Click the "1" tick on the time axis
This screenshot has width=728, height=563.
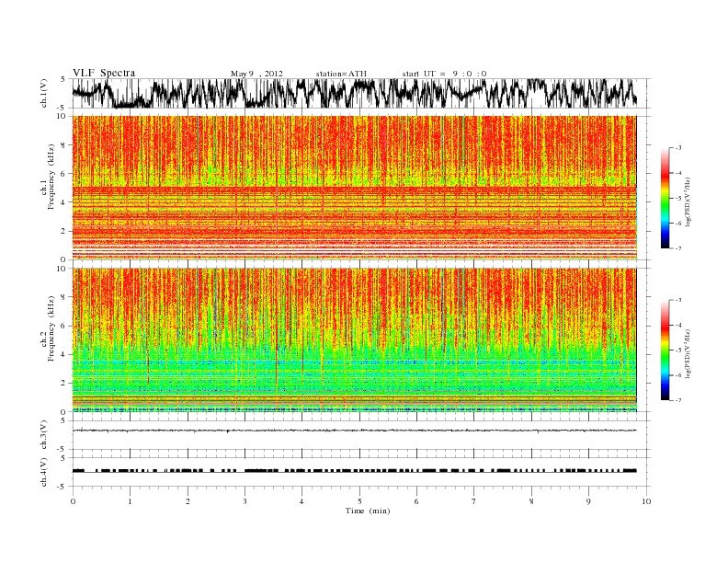(131, 501)
